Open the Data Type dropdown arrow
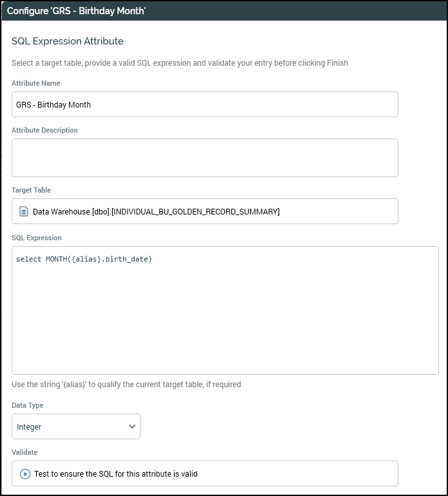 (x=132, y=426)
